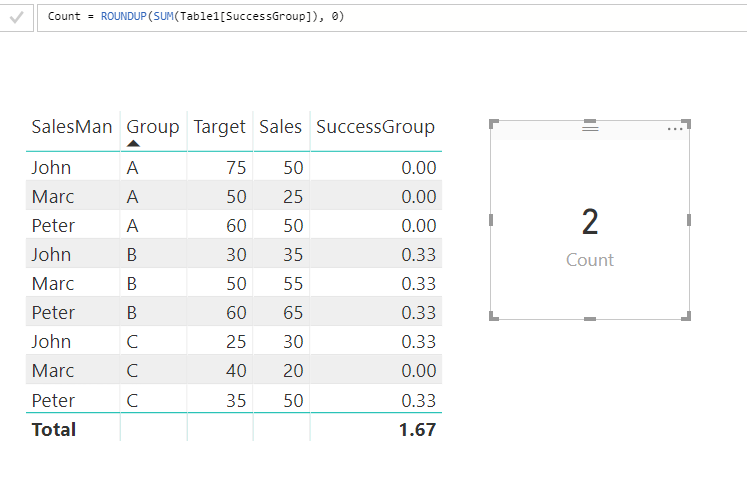Select the Total row label

(54, 430)
